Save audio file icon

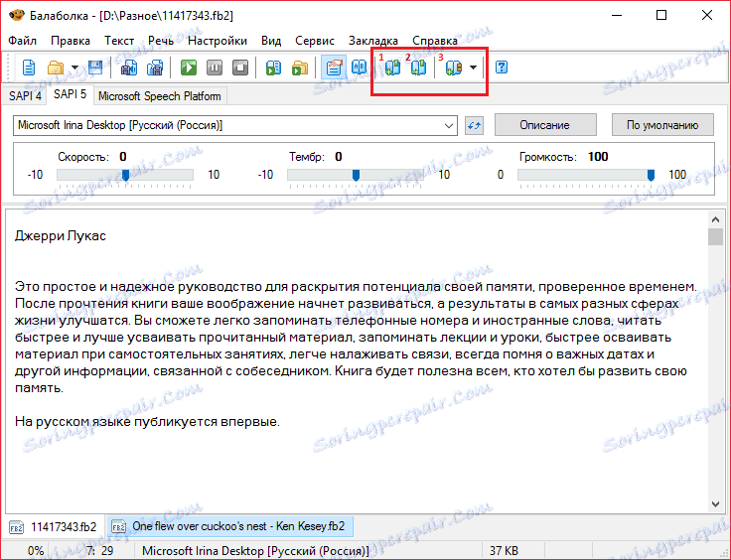point(129,68)
